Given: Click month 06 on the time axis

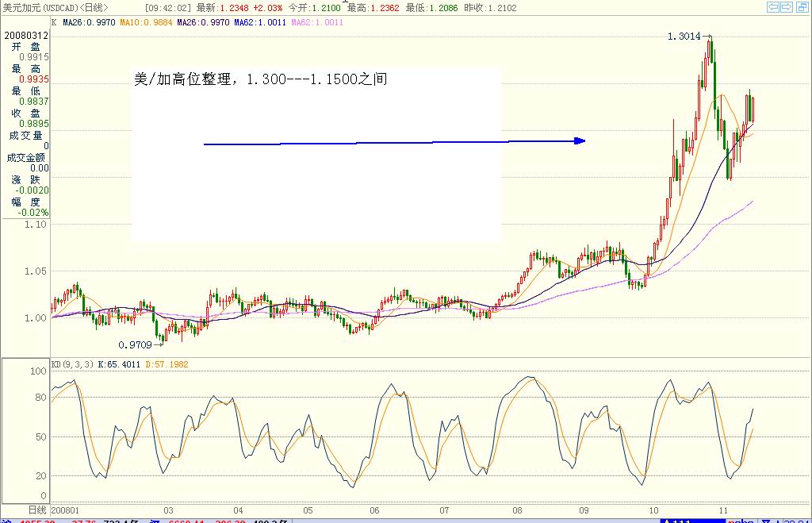Looking at the screenshot, I should coord(374,510).
